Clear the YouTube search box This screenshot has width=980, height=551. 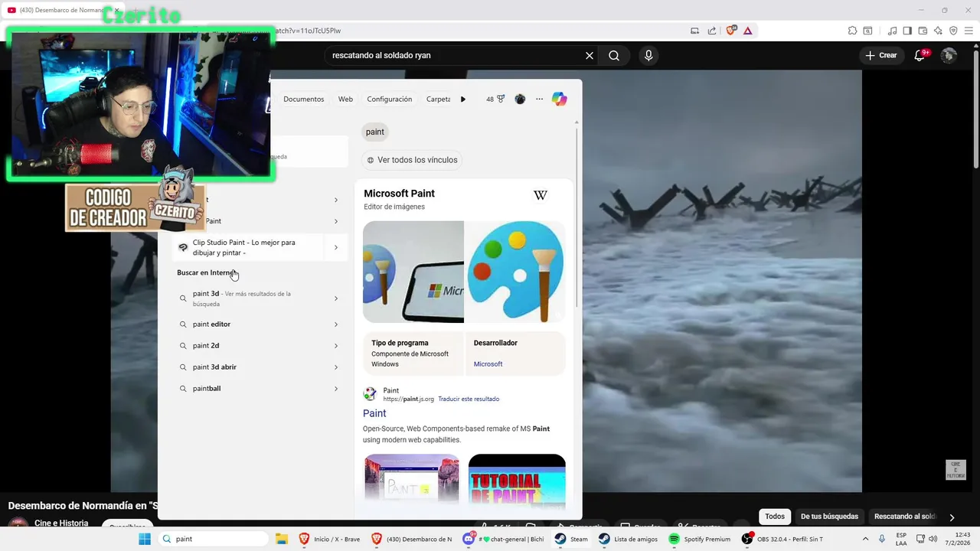pyautogui.click(x=590, y=56)
